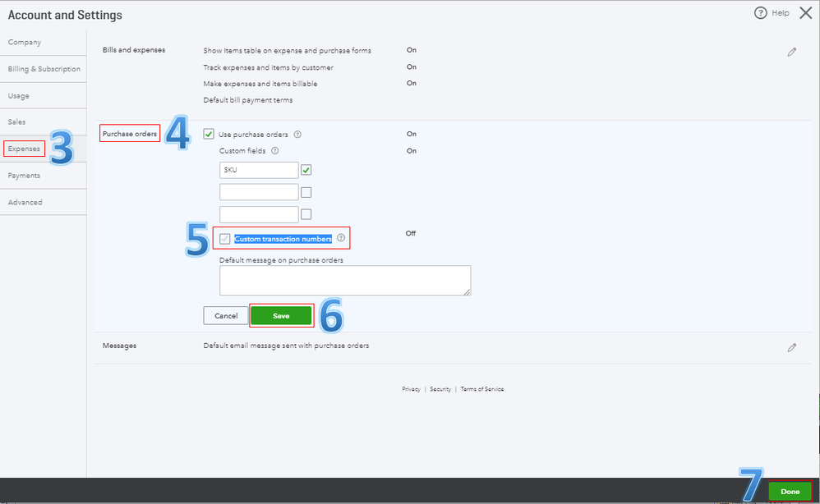Click the Purchase orders section heading

coord(130,134)
